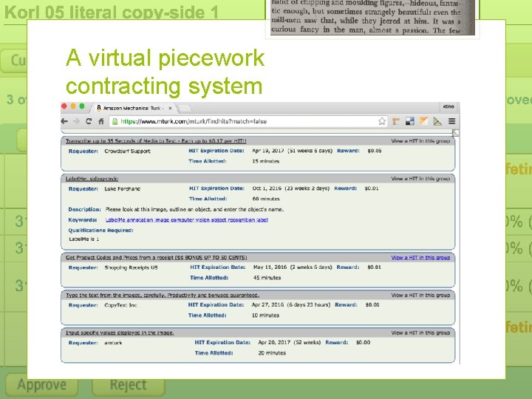Click the mturk.com address bar
This screenshot has width=532, height=399.
point(248,121)
